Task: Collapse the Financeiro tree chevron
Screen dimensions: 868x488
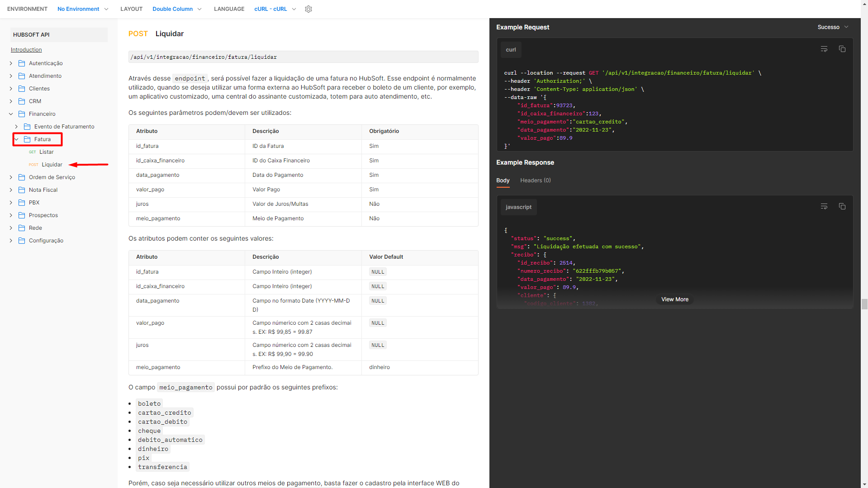Action: (11, 114)
